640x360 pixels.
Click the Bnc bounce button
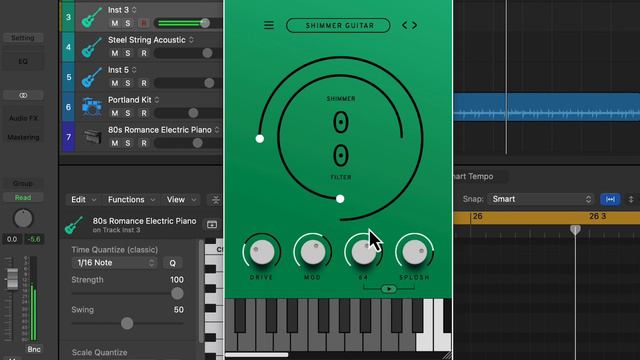coord(34,349)
